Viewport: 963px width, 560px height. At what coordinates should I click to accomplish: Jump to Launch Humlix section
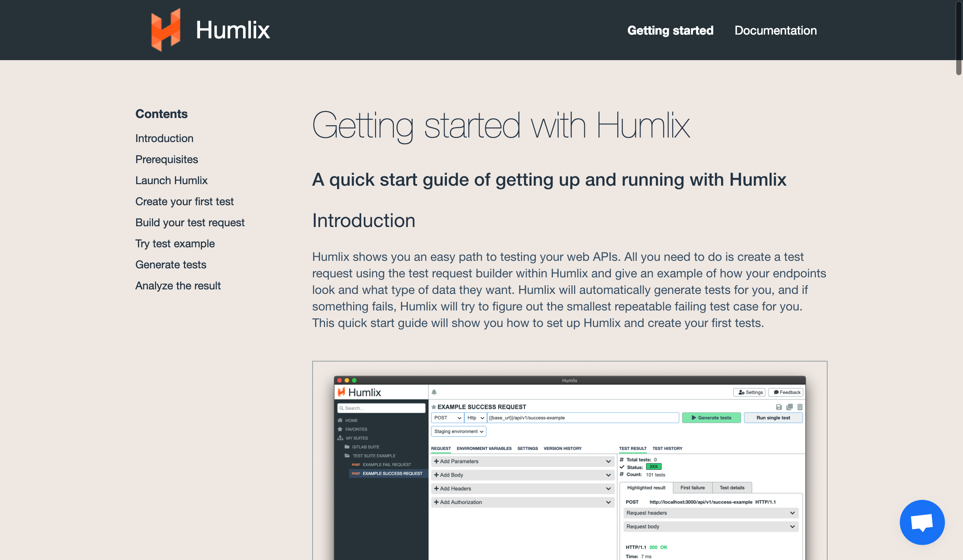[x=171, y=180]
